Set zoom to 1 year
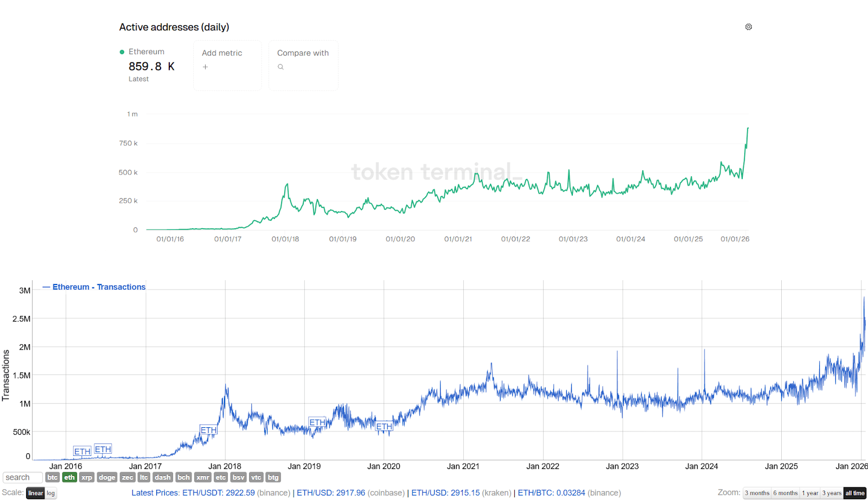 point(810,493)
